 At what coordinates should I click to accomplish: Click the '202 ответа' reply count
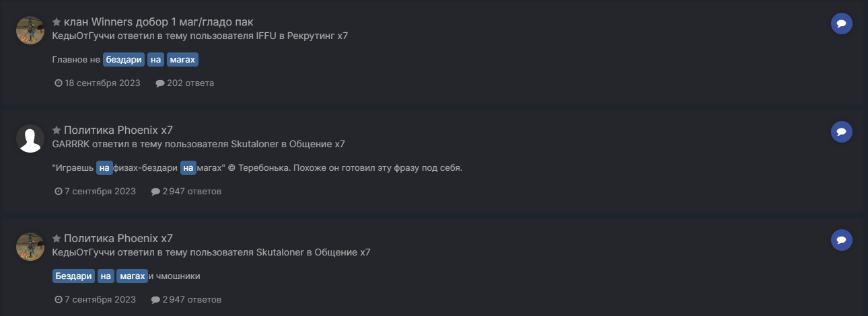coord(190,83)
